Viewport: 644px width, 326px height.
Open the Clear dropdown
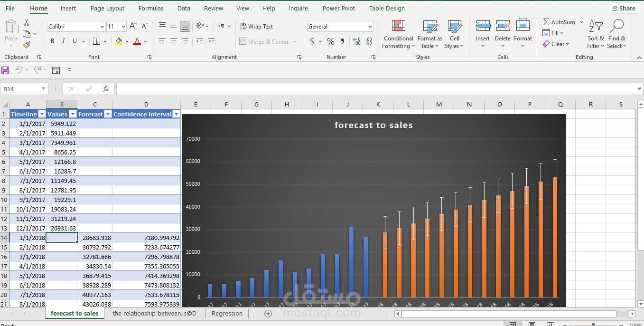pyautogui.click(x=555, y=44)
